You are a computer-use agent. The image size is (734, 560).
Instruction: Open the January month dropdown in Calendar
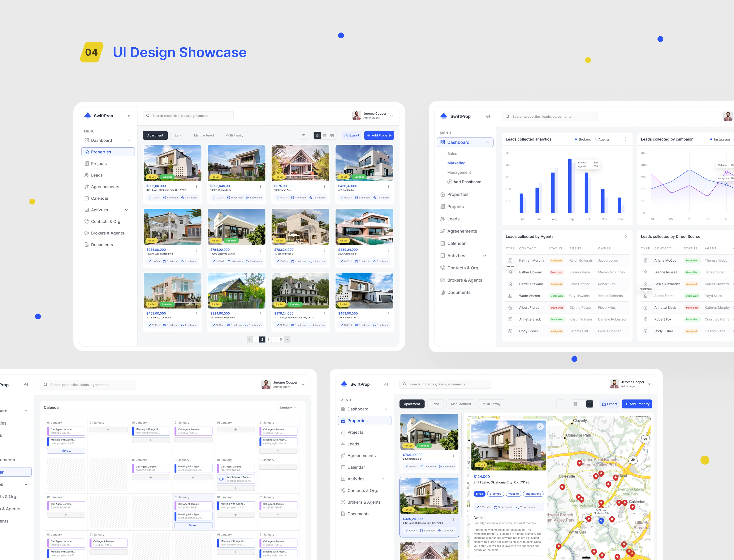click(288, 407)
